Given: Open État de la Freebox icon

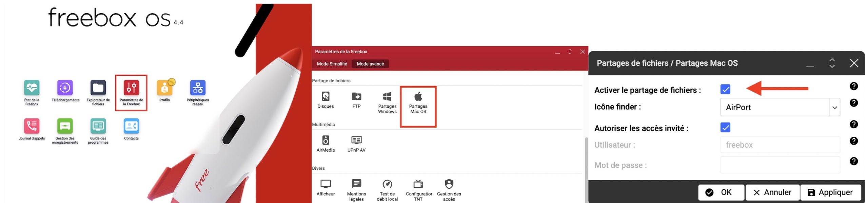Looking at the screenshot, I should pos(32,88).
